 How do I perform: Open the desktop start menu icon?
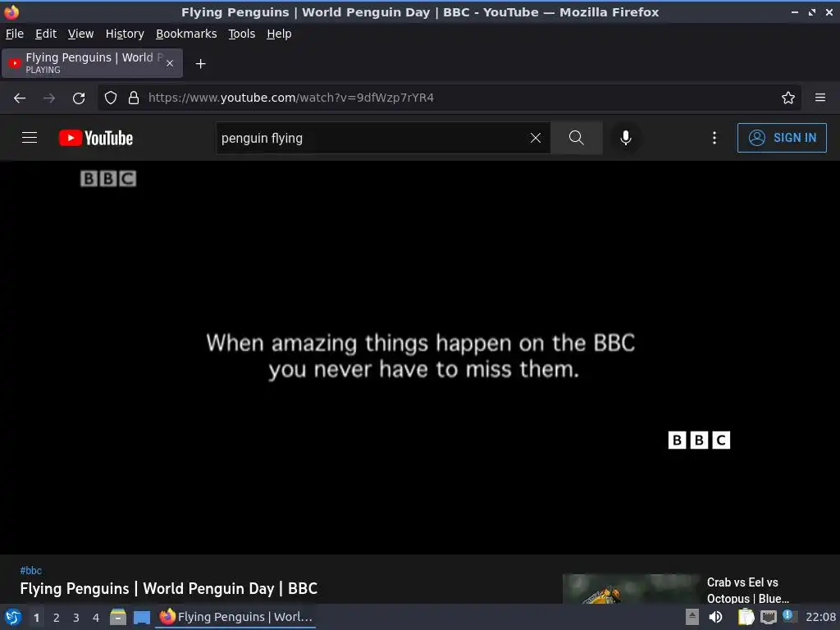13,617
